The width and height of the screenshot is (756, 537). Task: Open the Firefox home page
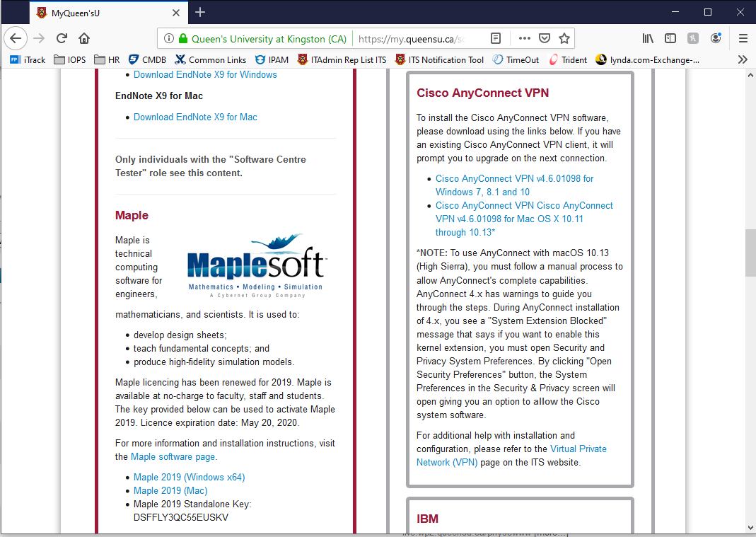click(x=84, y=38)
